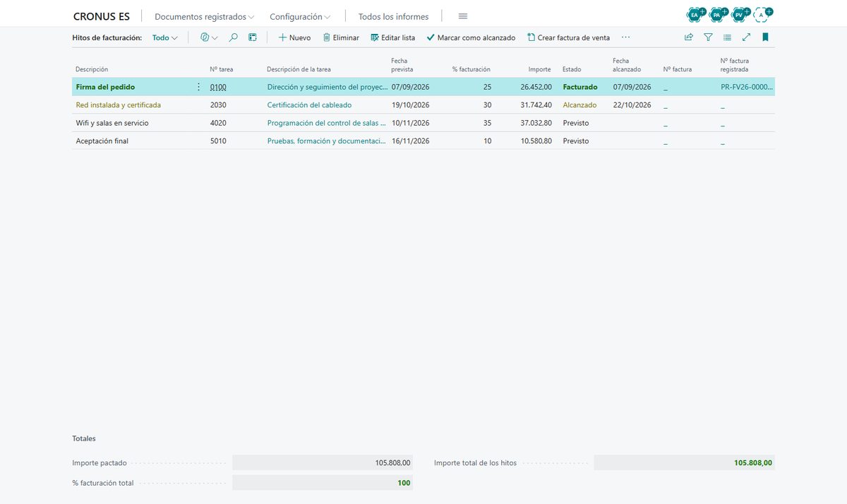Change the list layout view icon
847x504 pixels.
tap(727, 37)
